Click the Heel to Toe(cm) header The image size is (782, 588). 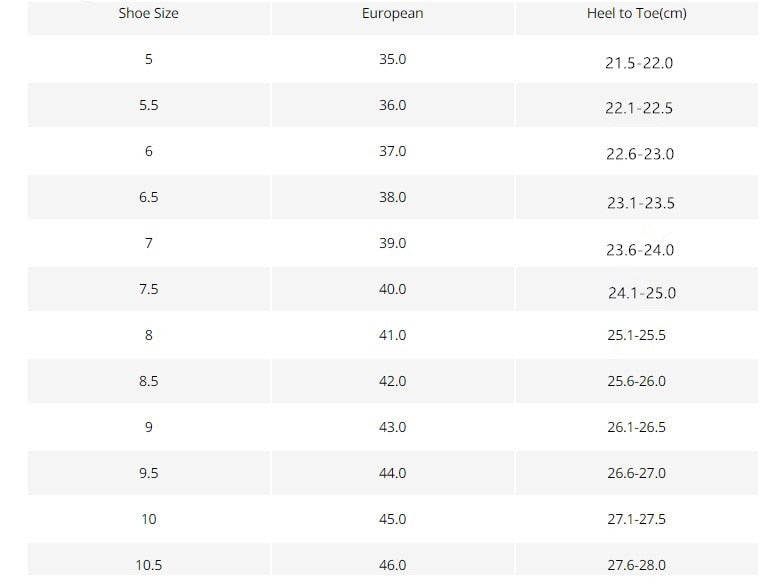[x=636, y=14]
